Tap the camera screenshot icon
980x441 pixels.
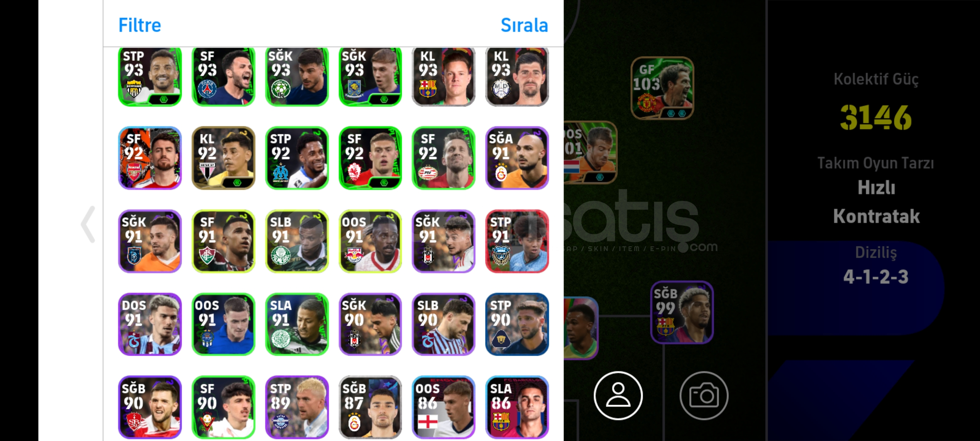click(x=704, y=395)
